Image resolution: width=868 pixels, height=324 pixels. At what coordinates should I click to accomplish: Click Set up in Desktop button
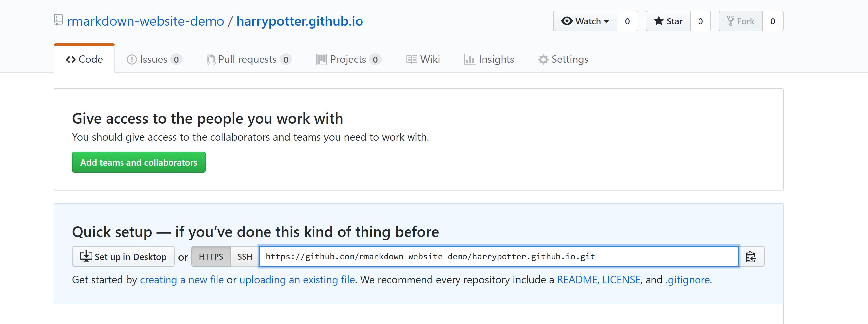[123, 257]
